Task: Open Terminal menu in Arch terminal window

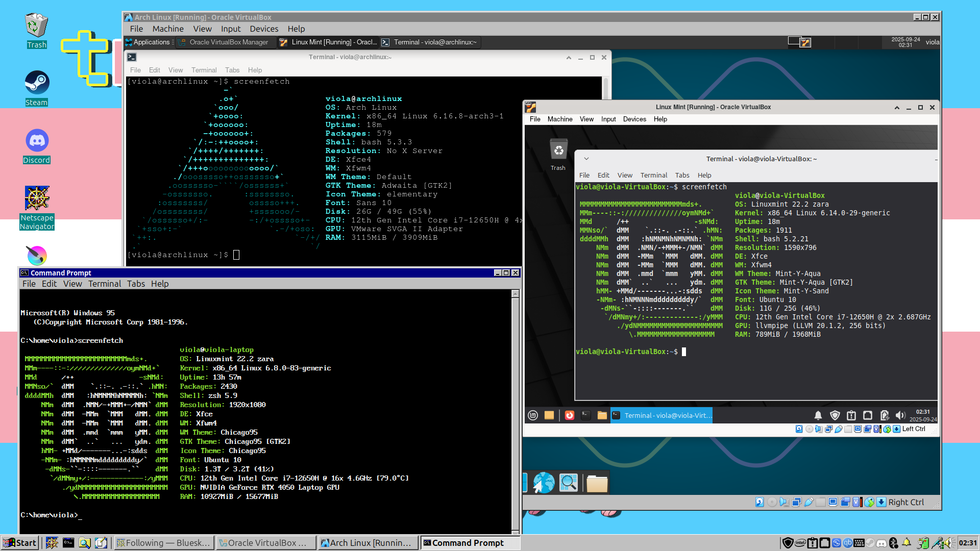Action: 204,70
